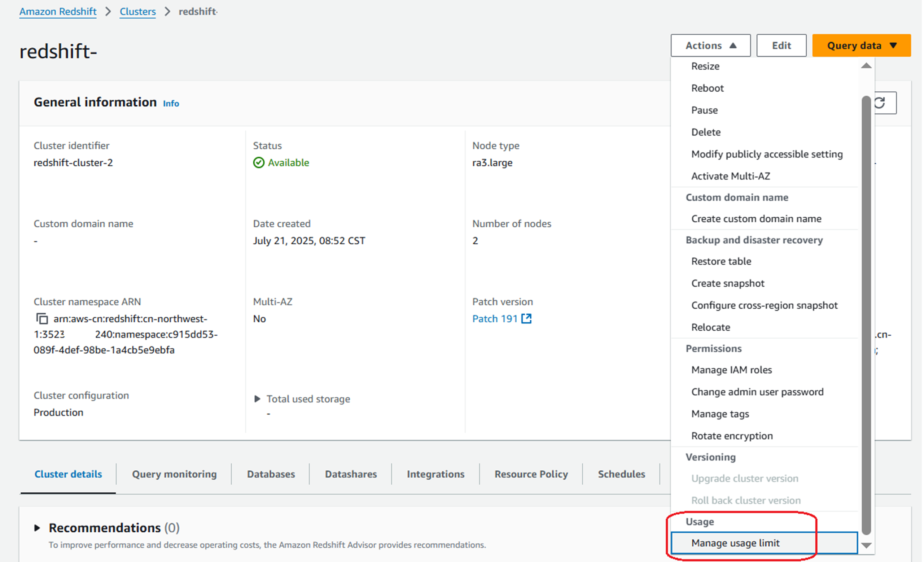Go to Clusters breadcrumb link
The width and height of the screenshot is (924, 562).
[x=137, y=12]
